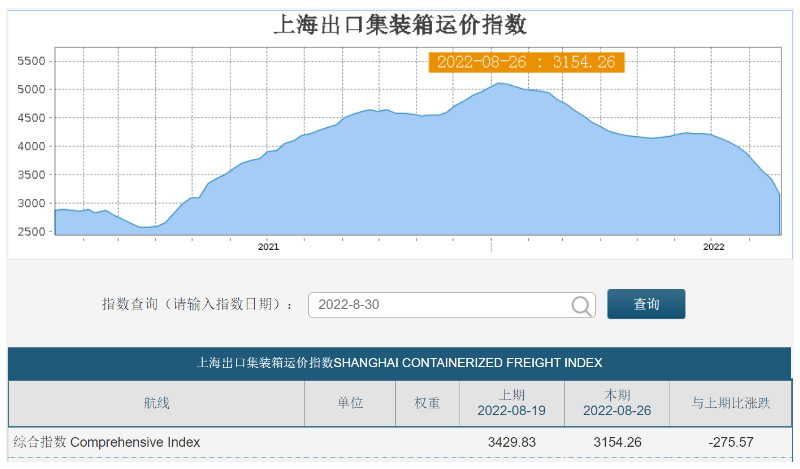Image resolution: width=800 pixels, height=469 pixels.
Task: Click the 与上期比涨跌 column header
Action: point(731,403)
